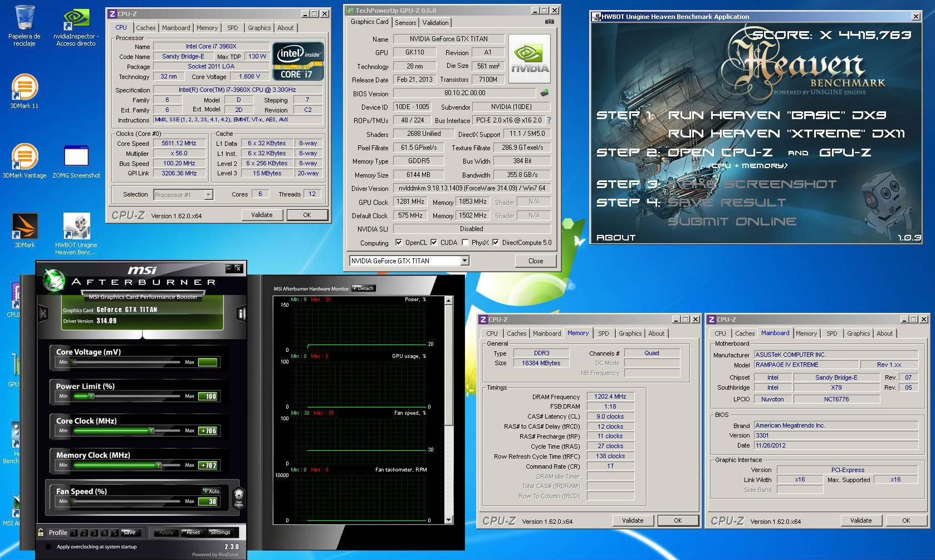The width and height of the screenshot is (935, 560).
Task: Select the ZOMG Screenshot desktop icon
Action: [76, 161]
